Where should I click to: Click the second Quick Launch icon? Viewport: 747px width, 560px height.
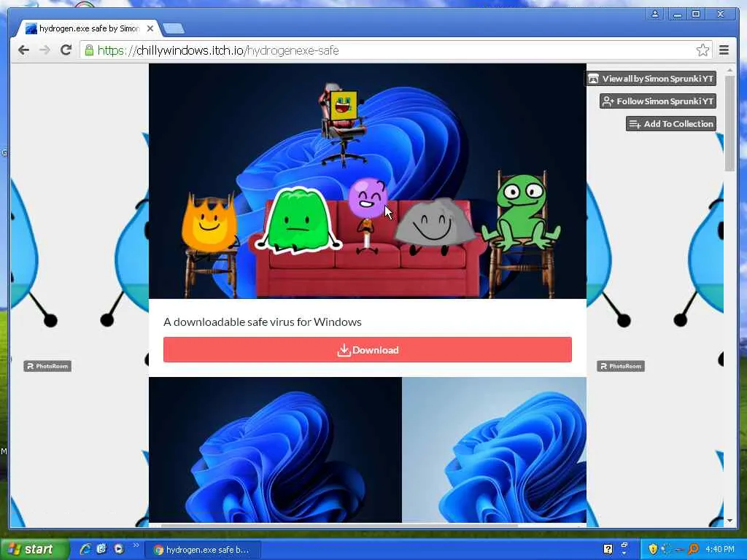(101, 549)
